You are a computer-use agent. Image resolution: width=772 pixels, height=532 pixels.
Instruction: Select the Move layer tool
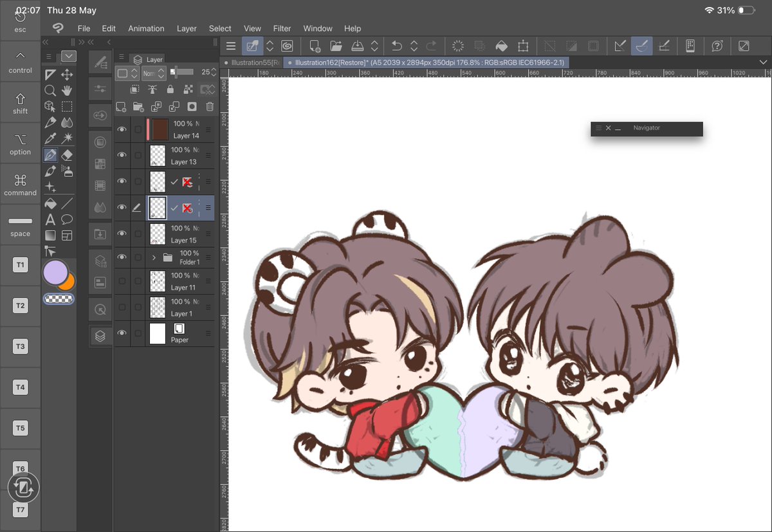coord(67,75)
